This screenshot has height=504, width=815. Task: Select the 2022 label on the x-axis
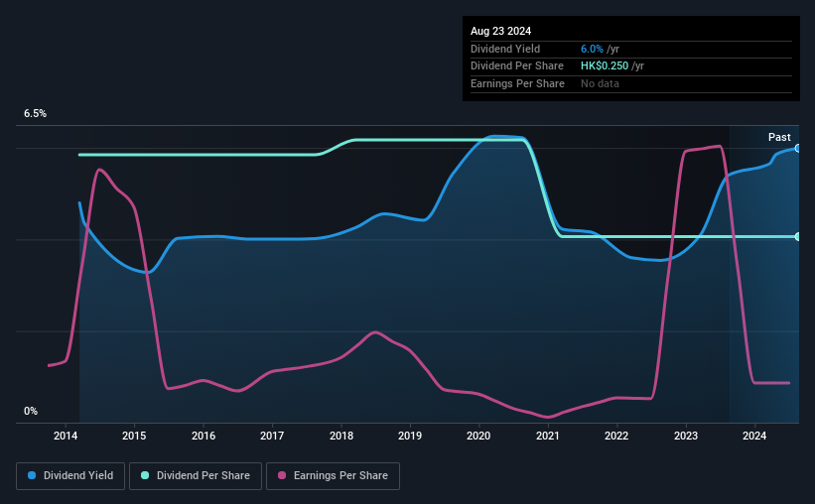pyautogui.click(x=616, y=436)
